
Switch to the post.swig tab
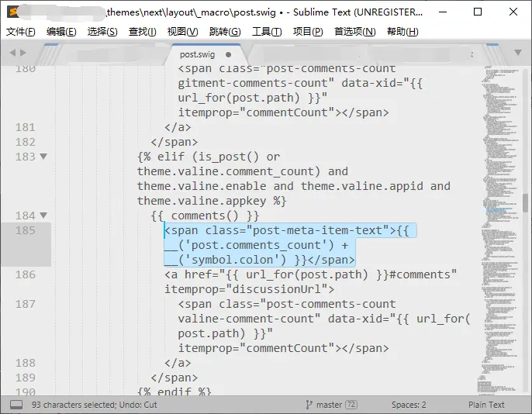tap(198, 55)
